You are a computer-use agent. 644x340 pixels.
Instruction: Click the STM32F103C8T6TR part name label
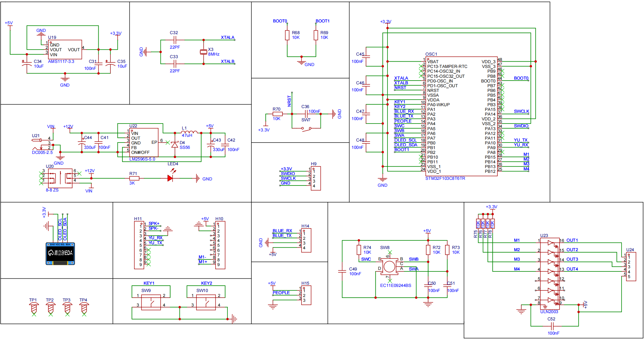(445, 179)
